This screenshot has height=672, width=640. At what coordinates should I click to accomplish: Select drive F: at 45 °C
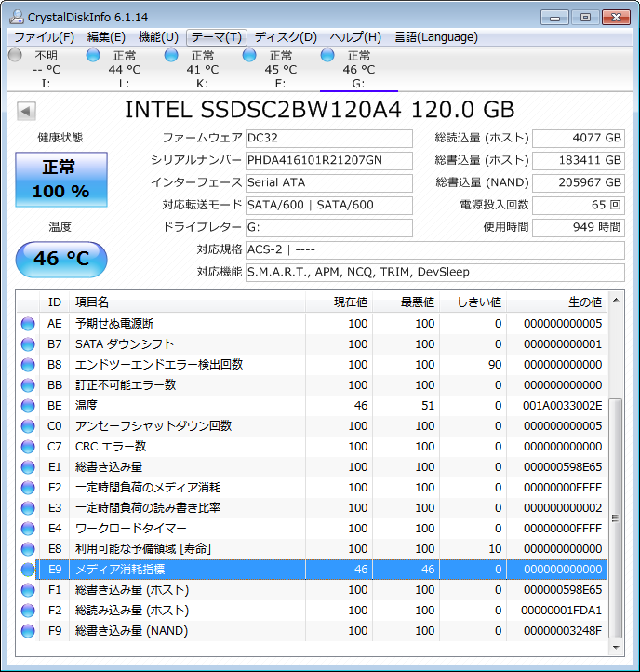tap(280, 69)
